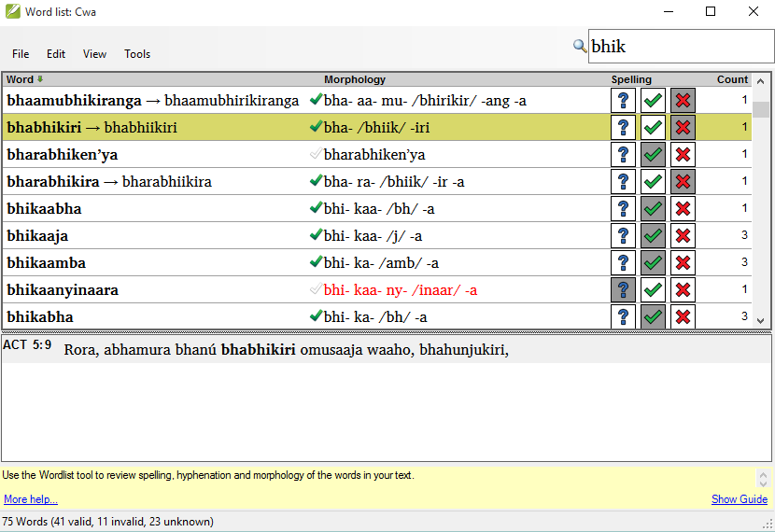This screenshot has height=532, width=775.
Task: Mark bhikaaja spelling as incorrect
Action: coord(683,235)
